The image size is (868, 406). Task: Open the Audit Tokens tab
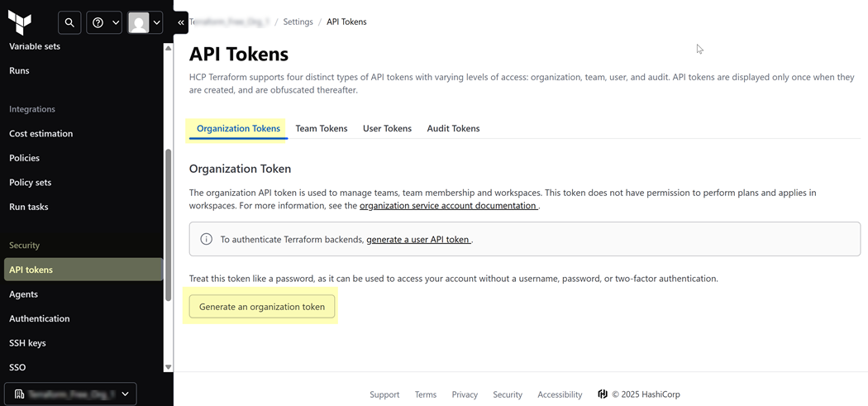453,128
